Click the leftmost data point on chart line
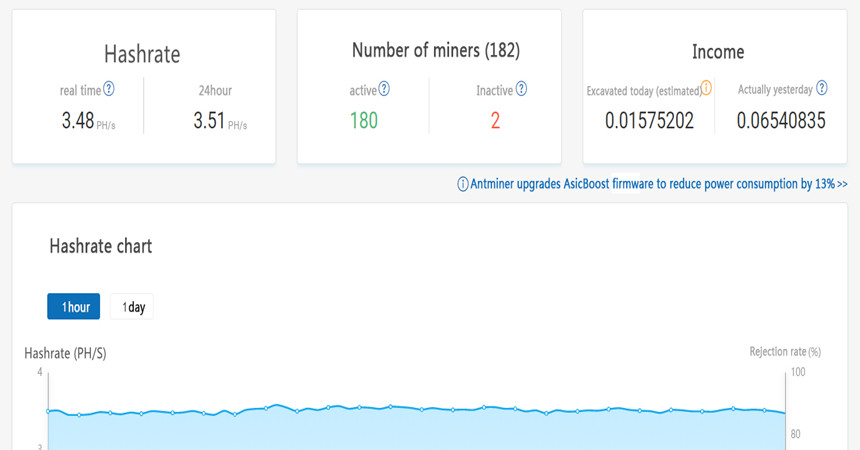Image resolution: width=860 pixels, height=450 pixels. pos(48,411)
